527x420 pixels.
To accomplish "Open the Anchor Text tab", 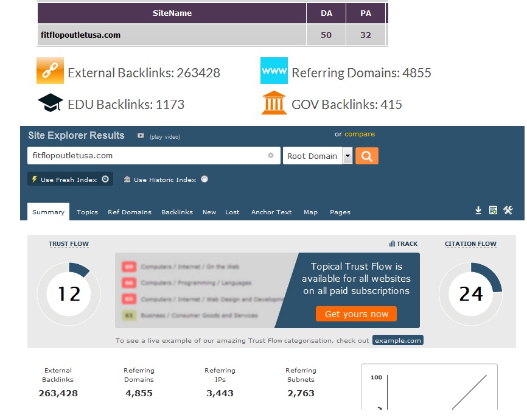I will (271, 212).
